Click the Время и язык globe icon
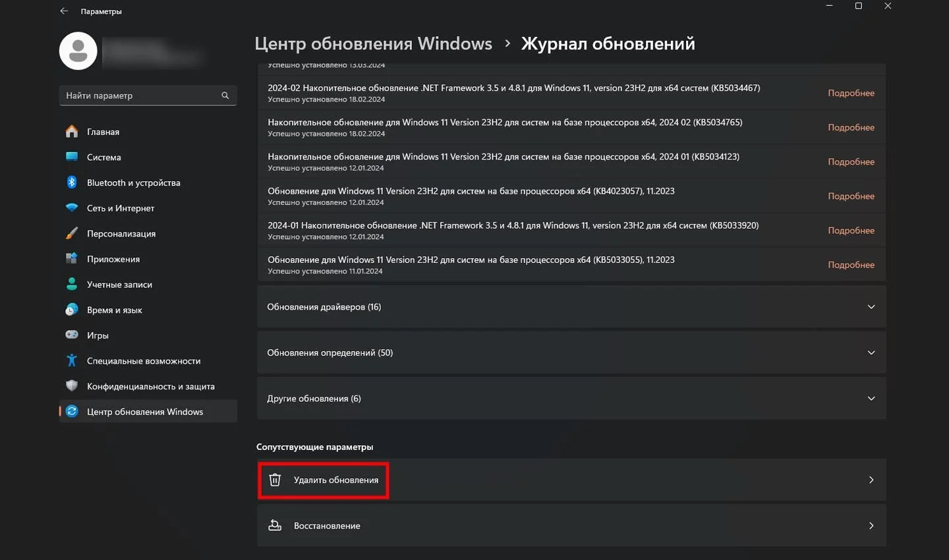This screenshot has height=560, width=949. (x=72, y=310)
